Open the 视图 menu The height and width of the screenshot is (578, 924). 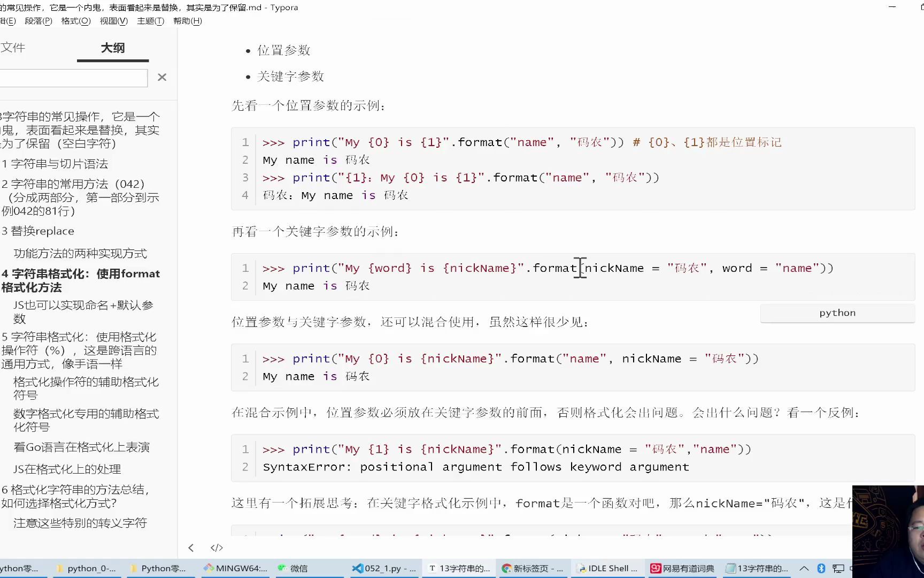[x=113, y=21]
